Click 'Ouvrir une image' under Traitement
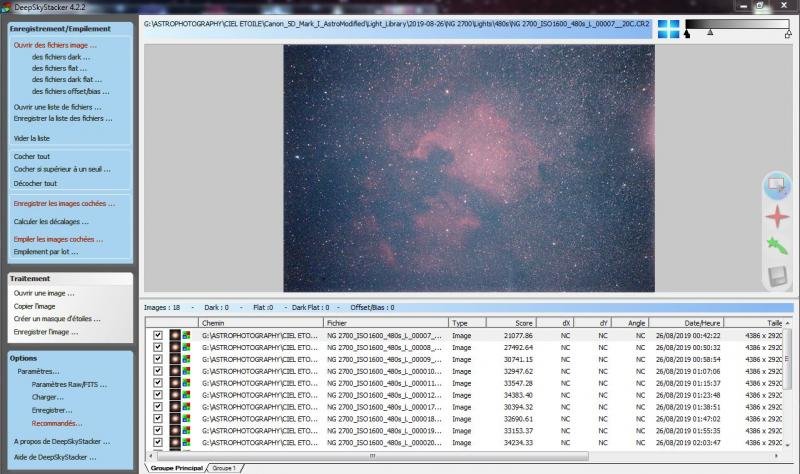 click(x=44, y=293)
